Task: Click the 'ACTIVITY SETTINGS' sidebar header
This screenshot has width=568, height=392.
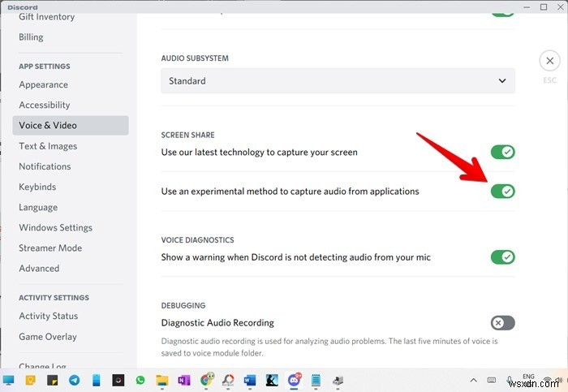Action: coord(54,297)
